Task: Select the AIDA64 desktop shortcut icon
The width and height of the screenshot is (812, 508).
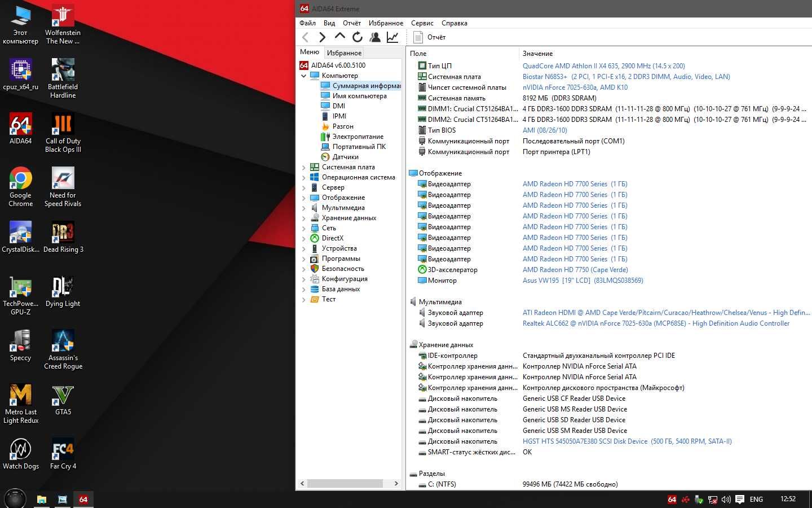Action: click(x=21, y=128)
